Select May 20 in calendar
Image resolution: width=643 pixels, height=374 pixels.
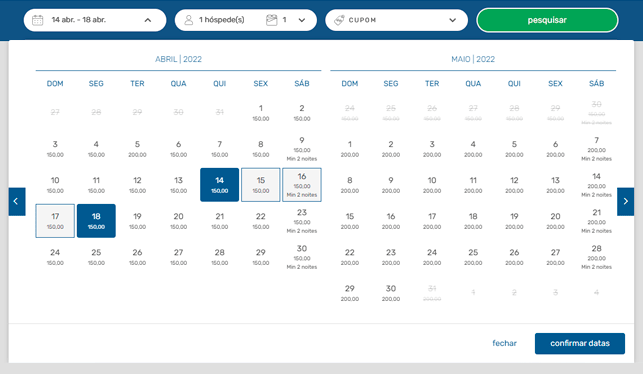[555, 221]
